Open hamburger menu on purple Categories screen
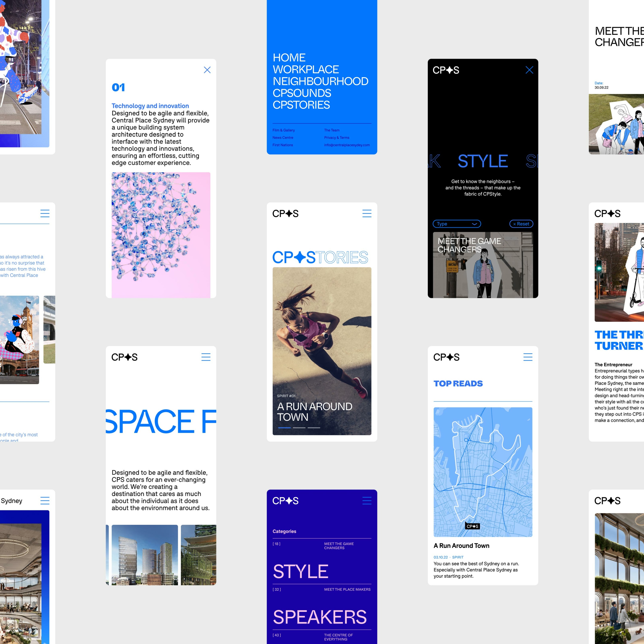The width and height of the screenshot is (644, 644). click(x=367, y=501)
